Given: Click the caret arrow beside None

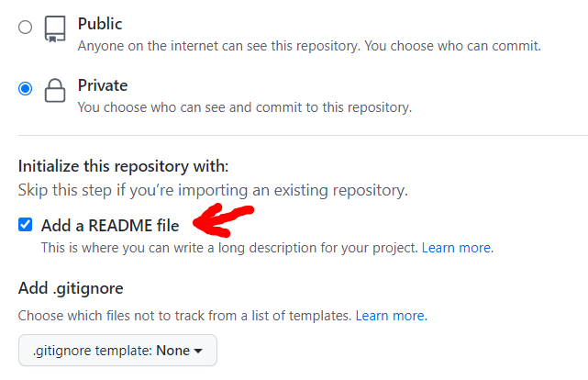Looking at the screenshot, I should click(x=199, y=351).
